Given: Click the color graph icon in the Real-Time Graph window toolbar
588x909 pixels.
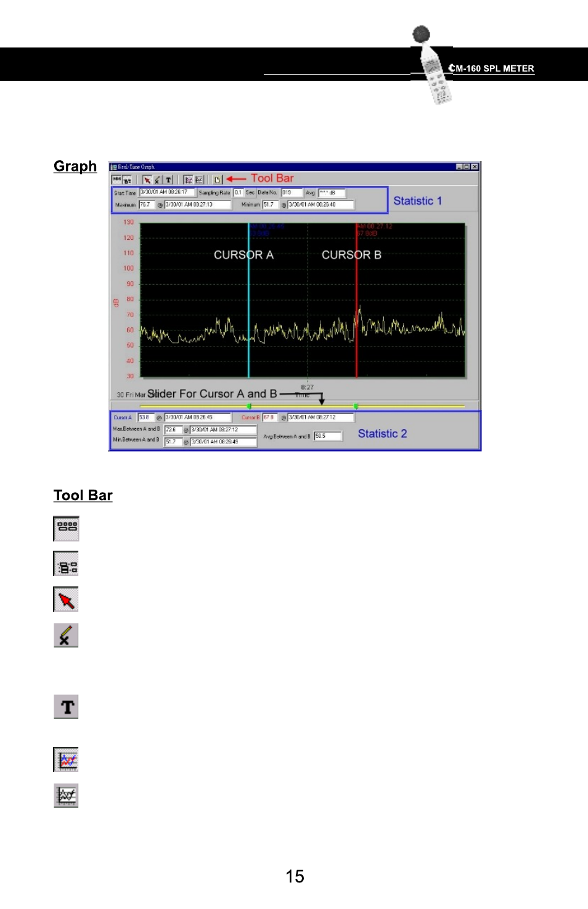Looking at the screenshot, I should tap(189, 180).
